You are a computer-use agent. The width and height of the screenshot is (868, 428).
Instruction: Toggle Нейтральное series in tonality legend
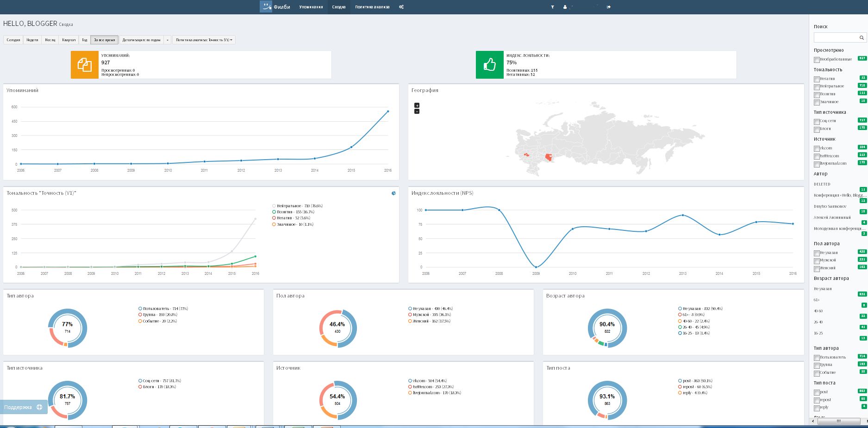pyautogui.click(x=298, y=206)
